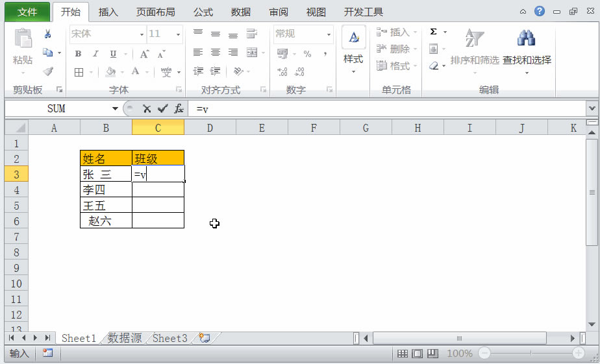Switch to the 开发工具 ribbon tab
This screenshot has width=600, height=364.
tap(363, 12)
